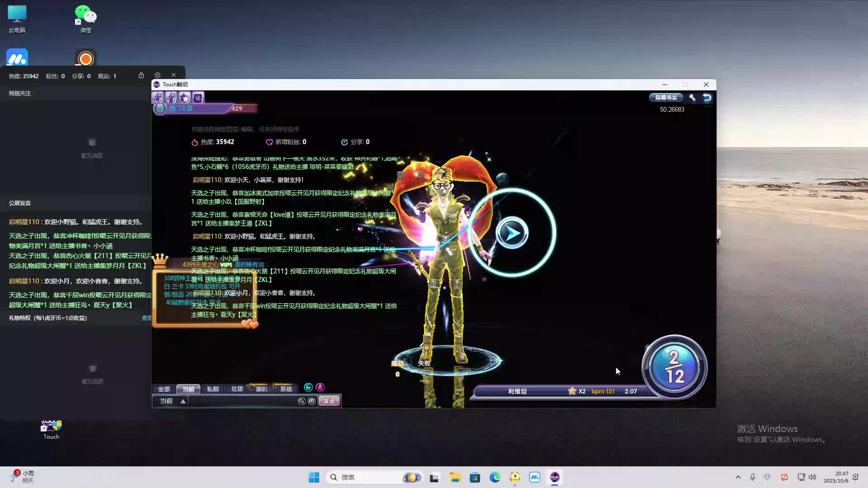Click the pink stamp icon beside tabs
Image resolution: width=868 pixels, height=488 pixels.
point(320,387)
